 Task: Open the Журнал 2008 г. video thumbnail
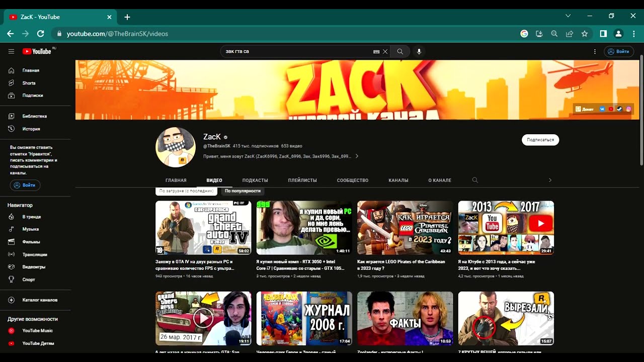tap(304, 318)
